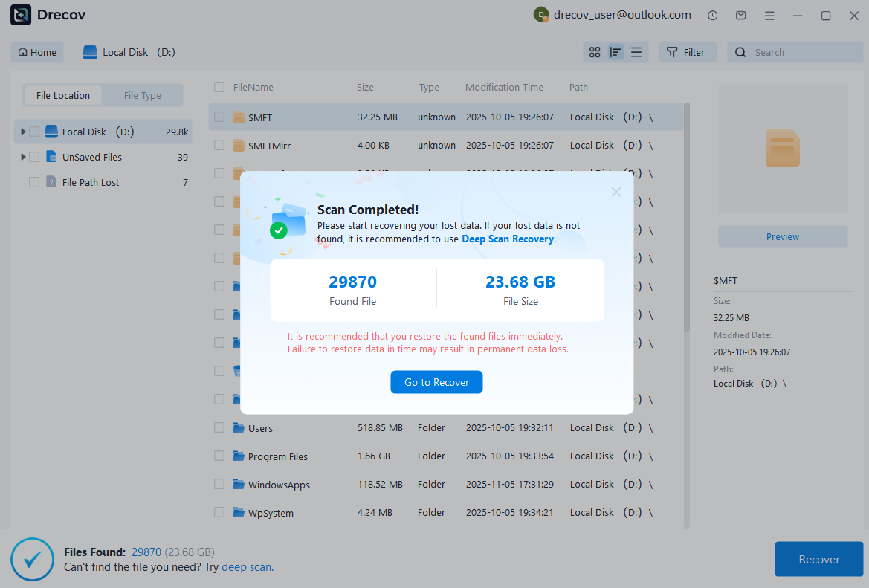The image size is (869, 588).
Task: Switch to detailed list view layout
Action: pos(616,52)
